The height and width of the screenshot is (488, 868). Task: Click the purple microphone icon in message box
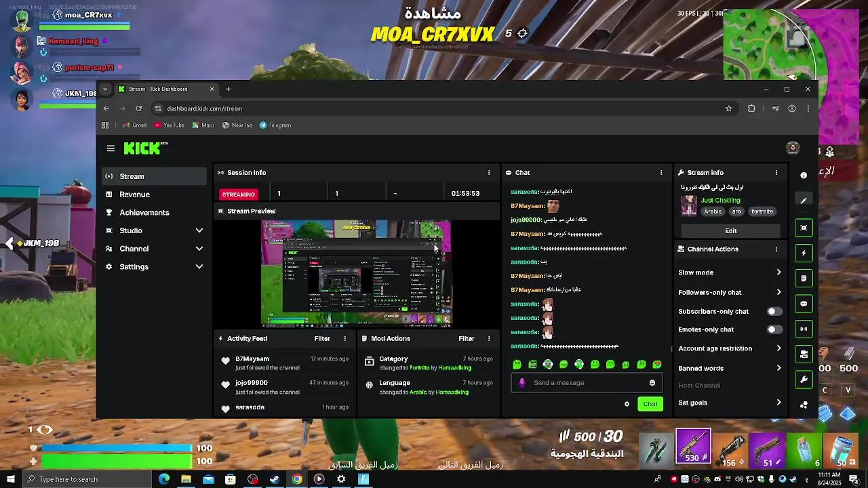(x=521, y=383)
